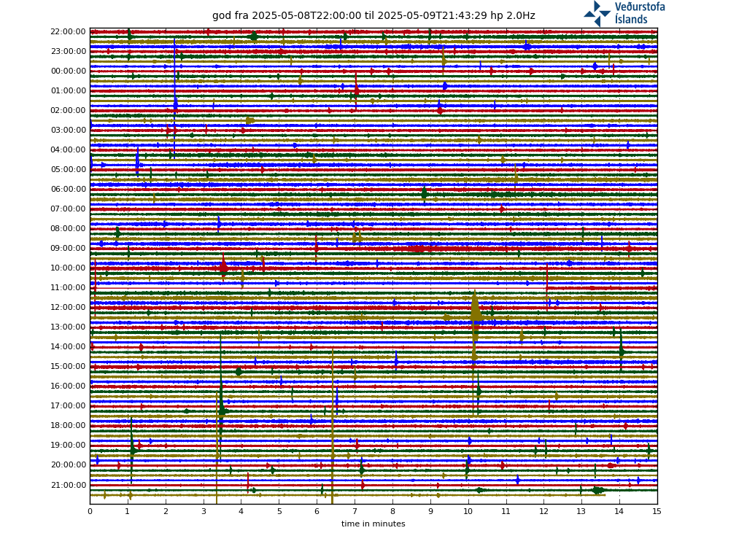The height and width of the screenshot is (560, 747).
Task: Click x-axis tick label 14
Action: pos(619,511)
